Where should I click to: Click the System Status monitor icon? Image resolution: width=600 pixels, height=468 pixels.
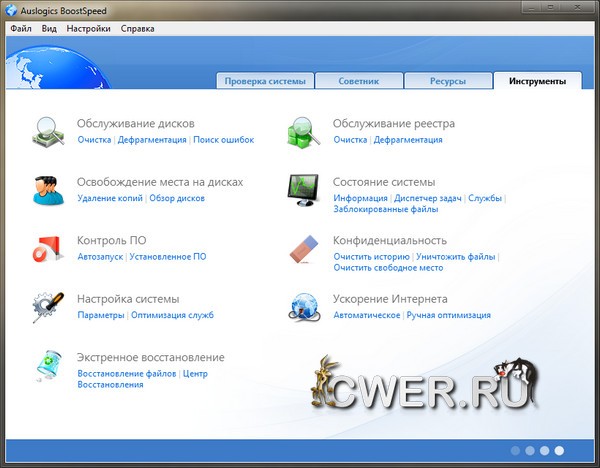click(x=303, y=189)
